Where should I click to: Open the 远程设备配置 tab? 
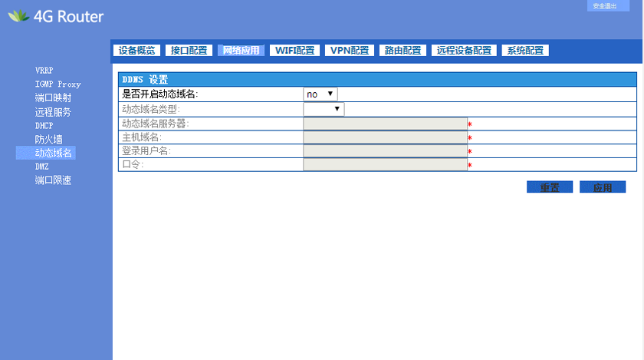[x=463, y=51]
